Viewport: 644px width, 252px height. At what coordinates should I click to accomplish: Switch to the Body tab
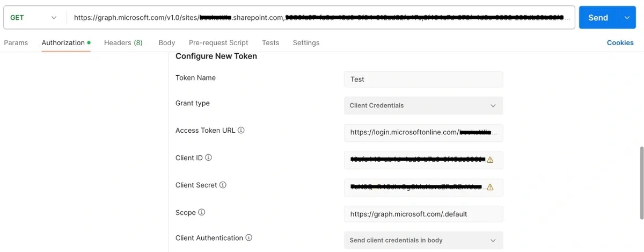click(167, 43)
